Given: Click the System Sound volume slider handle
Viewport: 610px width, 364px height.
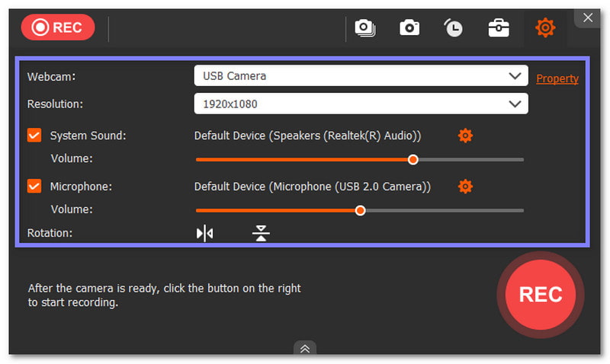Looking at the screenshot, I should [413, 160].
